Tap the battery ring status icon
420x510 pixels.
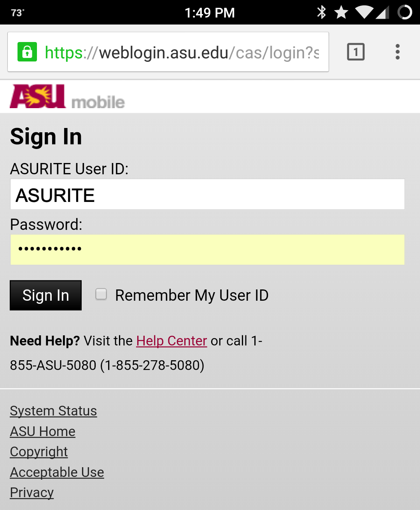coord(405,12)
